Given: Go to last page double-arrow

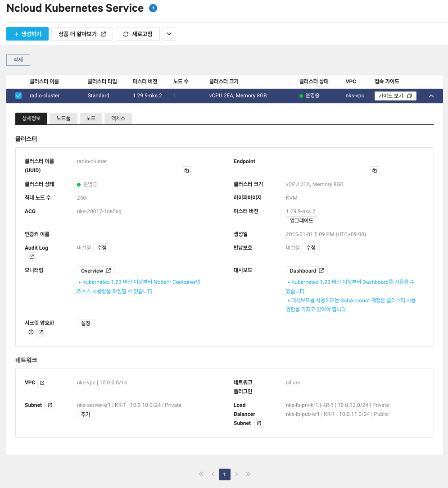Looking at the screenshot, I should pos(248,474).
